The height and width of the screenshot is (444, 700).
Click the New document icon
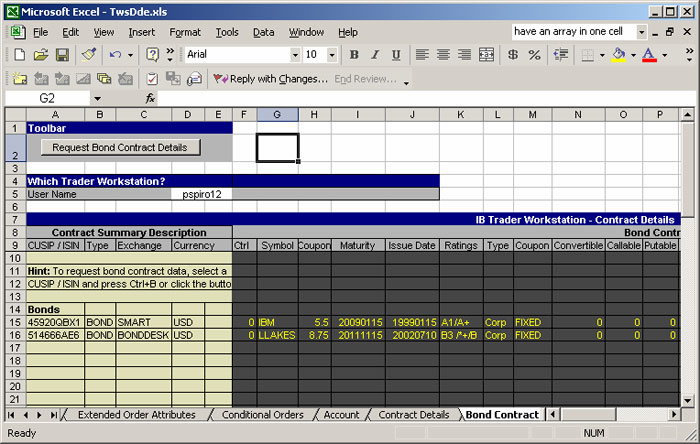pyautogui.click(x=20, y=55)
